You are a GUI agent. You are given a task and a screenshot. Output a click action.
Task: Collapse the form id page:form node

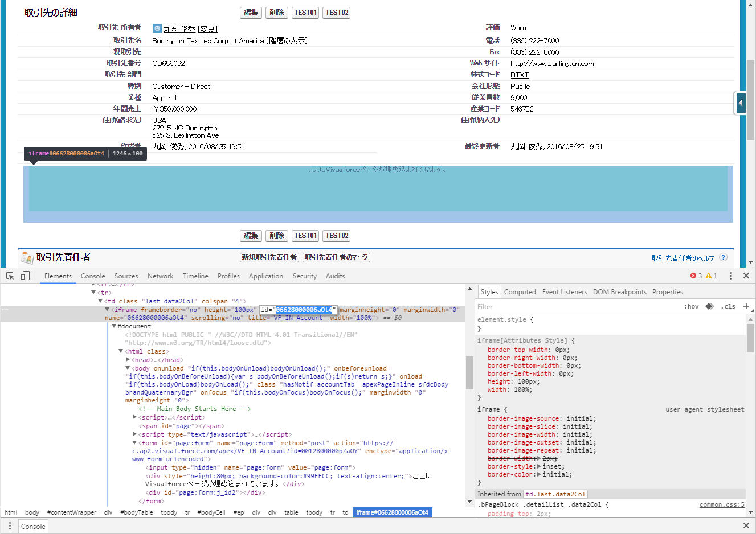pos(134,443)
